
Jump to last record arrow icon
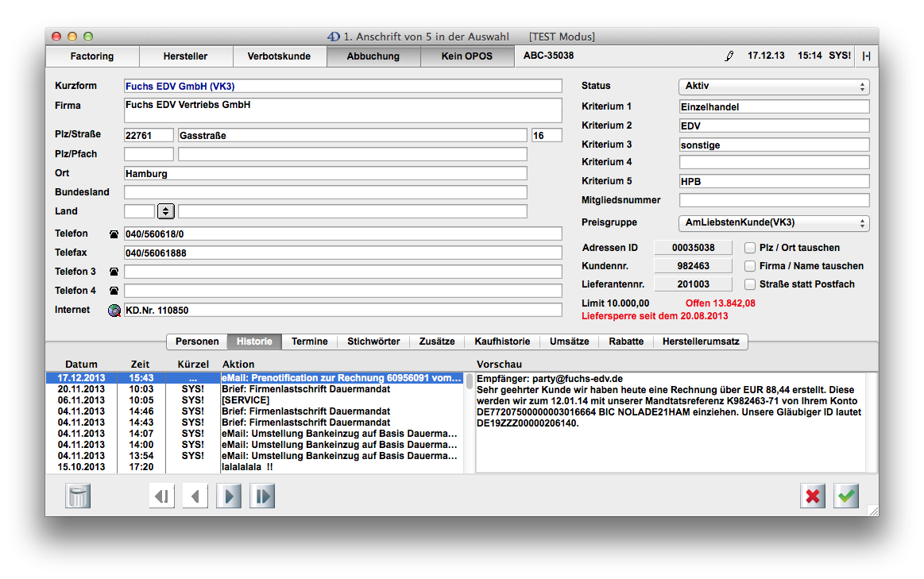click(262, 496)
